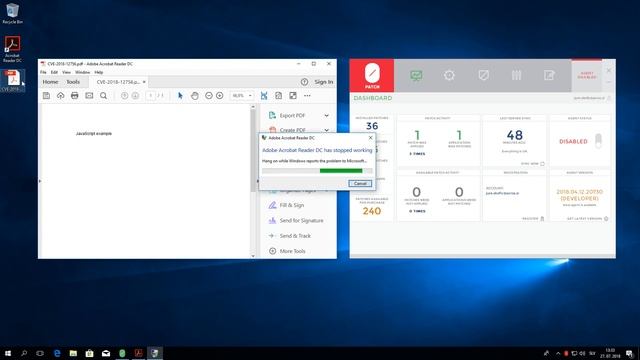Click SYNC NOW in last server sync card

click(x=532, y=164)
